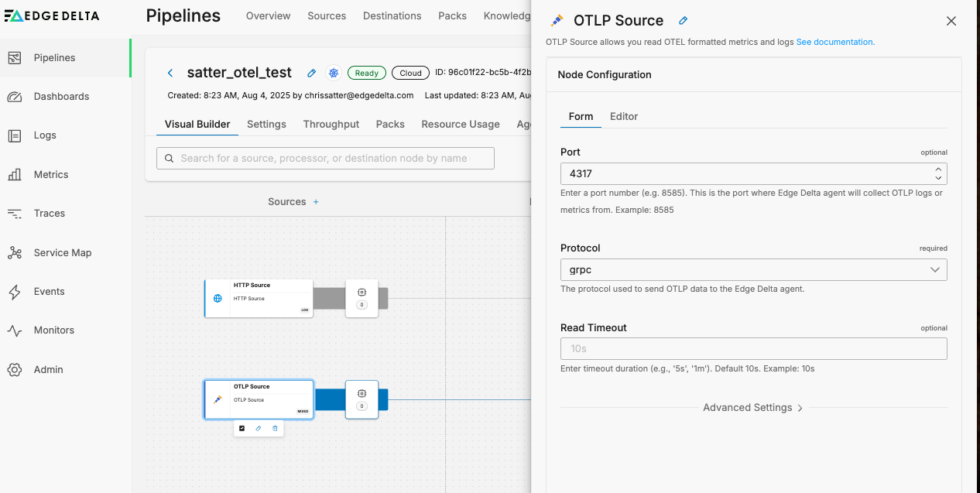Delete OTLP Source node via trash icon
Viewport: 980px width, 493px height.
point(275,428)
